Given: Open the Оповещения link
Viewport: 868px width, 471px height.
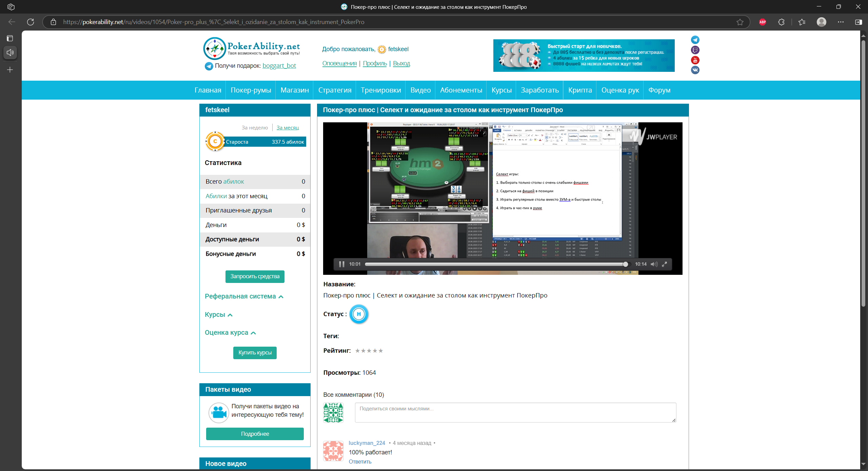Looking at the screenshot, I should point(339,63).
